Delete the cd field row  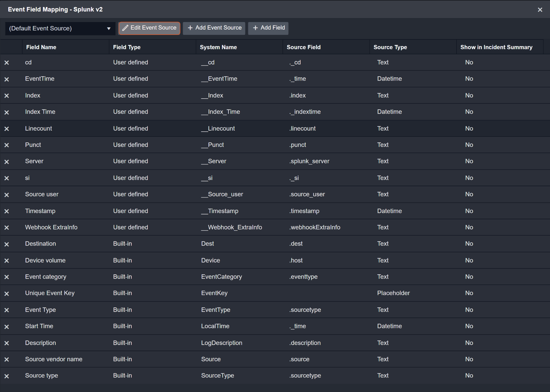pyautogui.click(x=7, y=63)
